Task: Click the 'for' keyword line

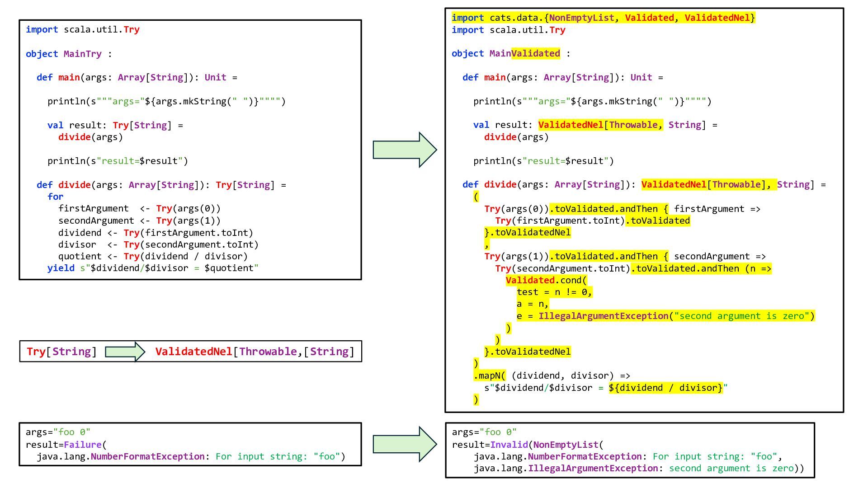Action: click(x=56, y=197)
